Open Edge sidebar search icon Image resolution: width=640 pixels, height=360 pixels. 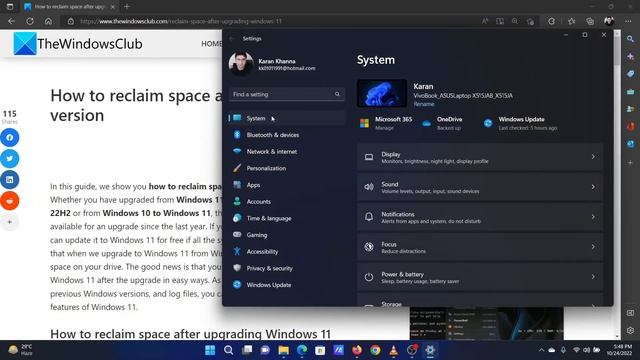pyautogui.click(x=630, y=39)
